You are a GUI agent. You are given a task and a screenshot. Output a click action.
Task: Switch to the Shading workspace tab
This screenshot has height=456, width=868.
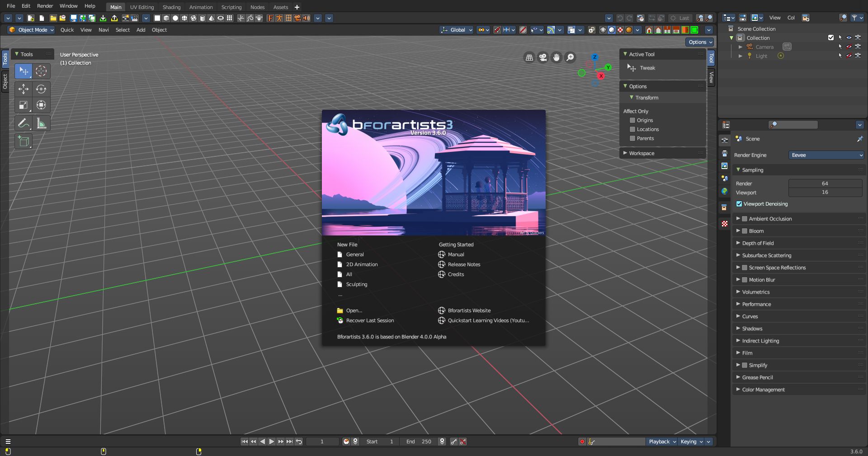171,7
